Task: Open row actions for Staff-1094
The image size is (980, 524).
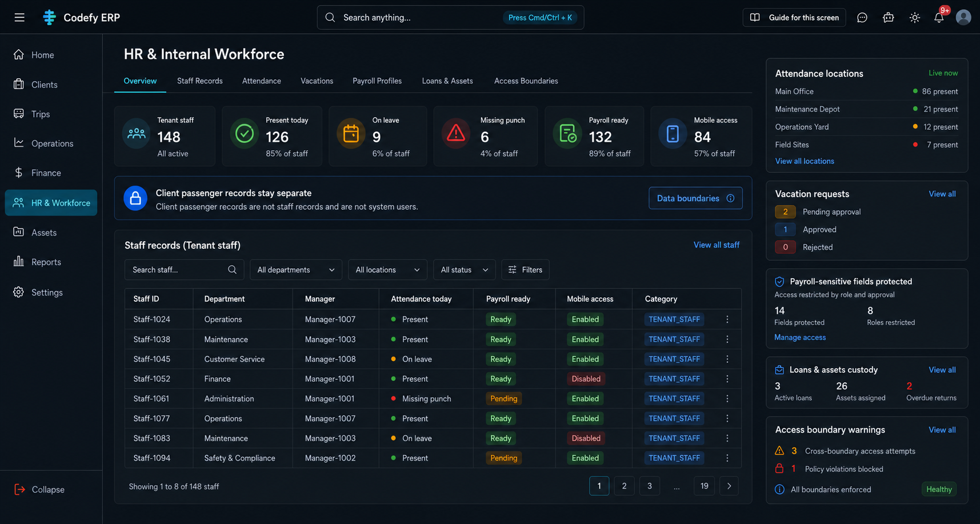Action: click(727, 458)
